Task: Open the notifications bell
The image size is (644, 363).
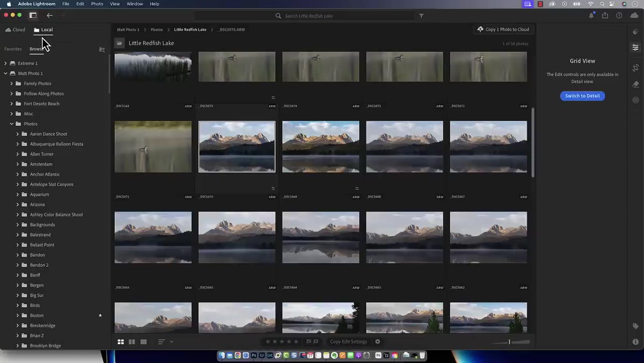Action: point(591,16)
